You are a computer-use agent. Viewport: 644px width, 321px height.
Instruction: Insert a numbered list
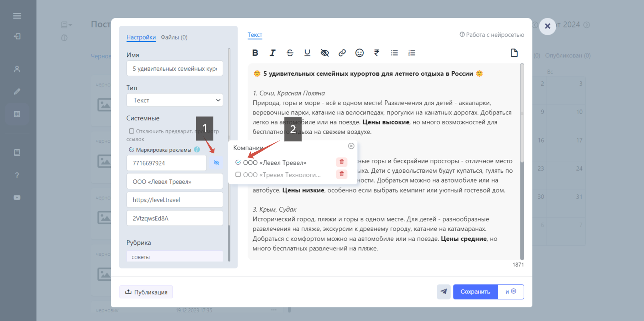[412, 53]
